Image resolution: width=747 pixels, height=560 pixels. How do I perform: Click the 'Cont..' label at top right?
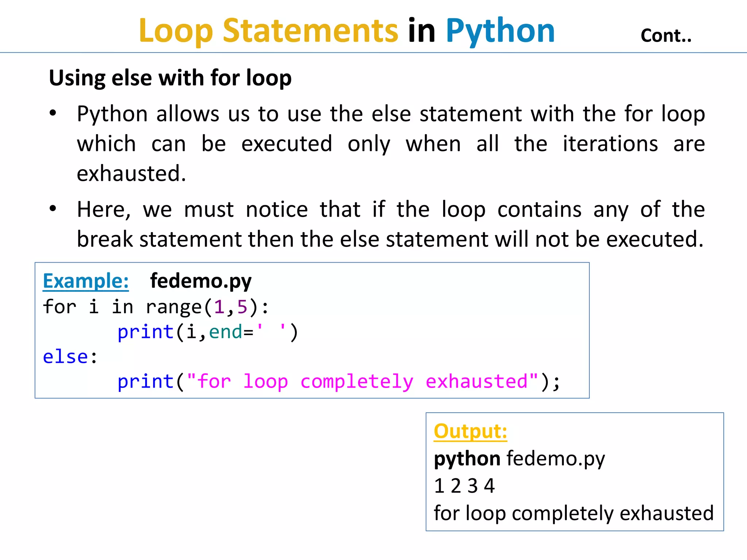click(666, 36)
